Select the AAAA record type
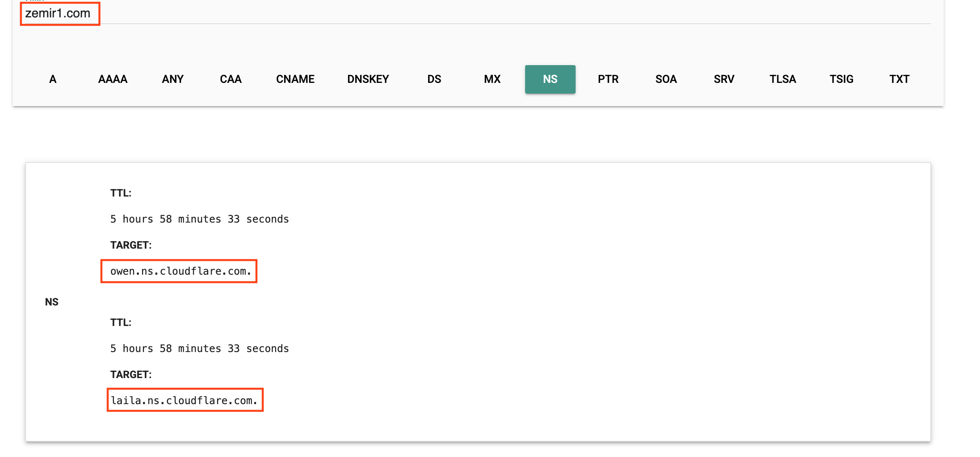980x457 pixels. pyautogui.click(x=113, y=79)
